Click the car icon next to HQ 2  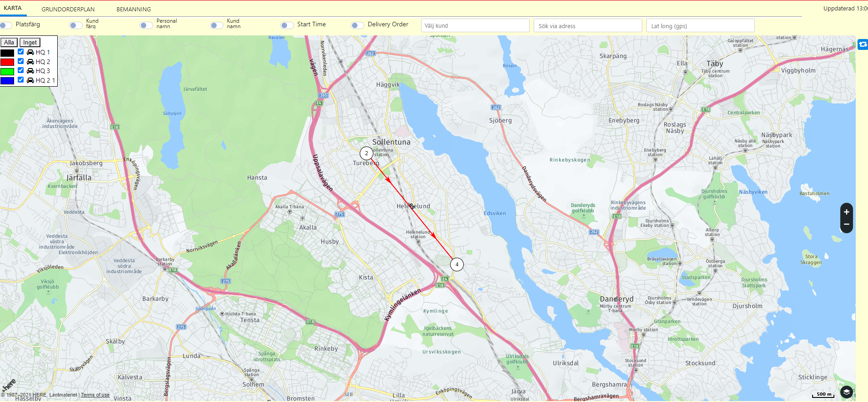pyautogui.click(x=30, y=62)
